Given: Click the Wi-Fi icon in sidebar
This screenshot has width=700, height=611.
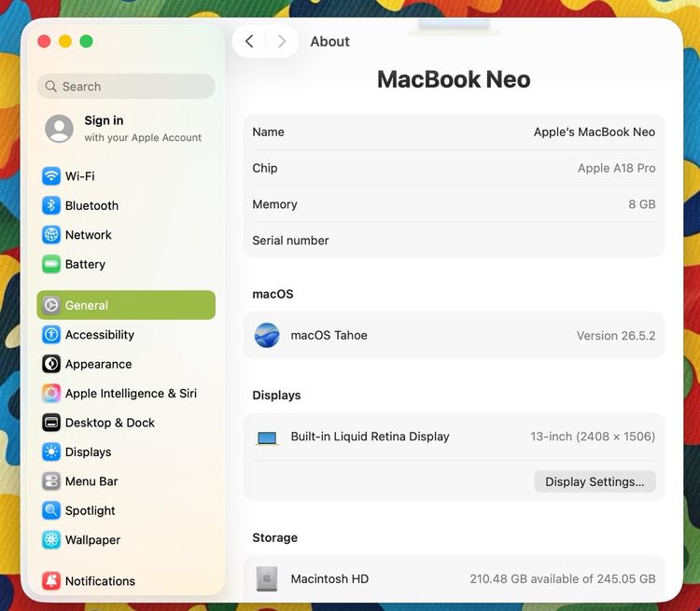Looking at the screenshot, I should (x=51, y=176).
